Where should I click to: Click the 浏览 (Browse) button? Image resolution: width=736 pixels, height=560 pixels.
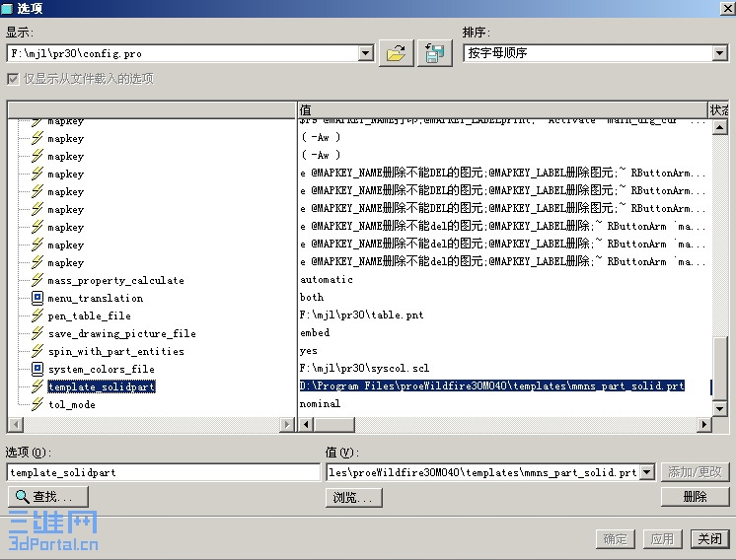[354, 498]
